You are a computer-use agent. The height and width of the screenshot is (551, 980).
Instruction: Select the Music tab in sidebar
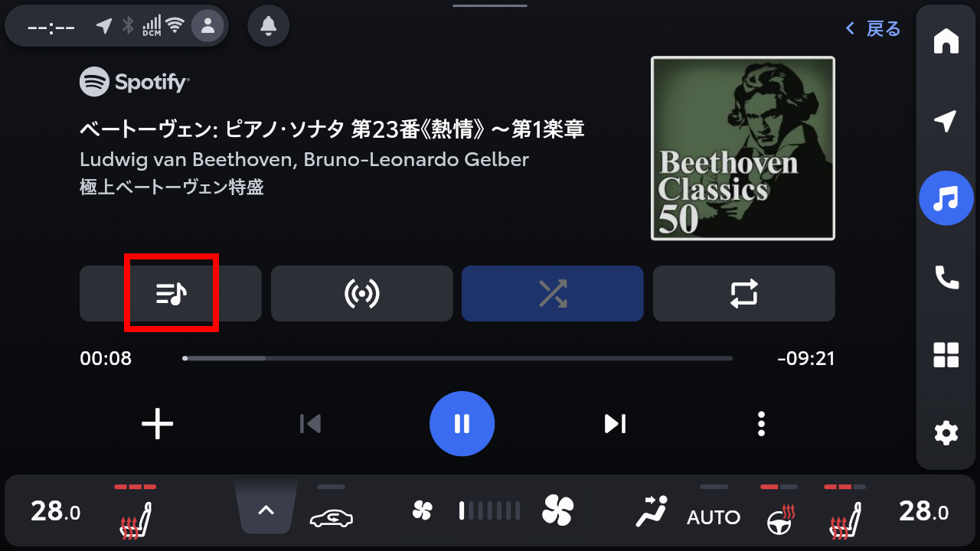946,198
